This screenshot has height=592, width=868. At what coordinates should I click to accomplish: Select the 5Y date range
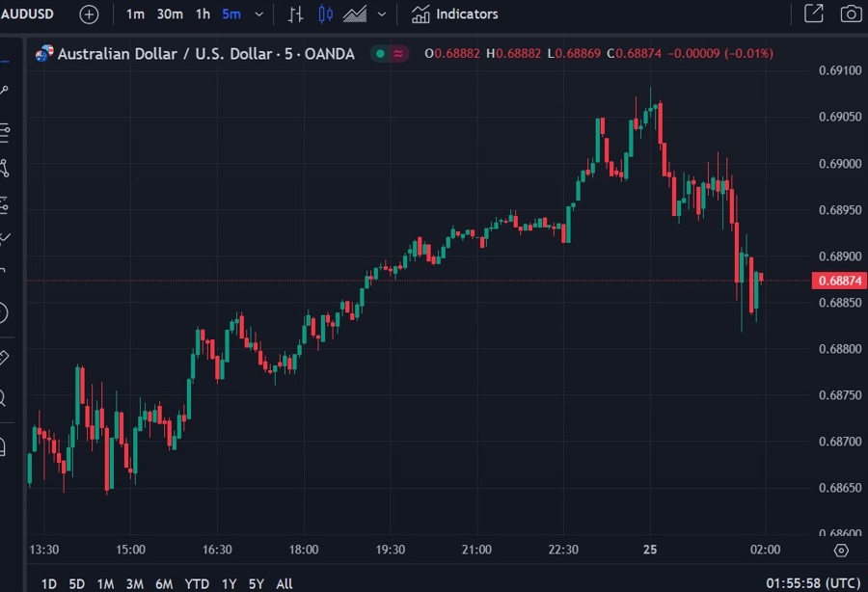[x=256, y=583]
